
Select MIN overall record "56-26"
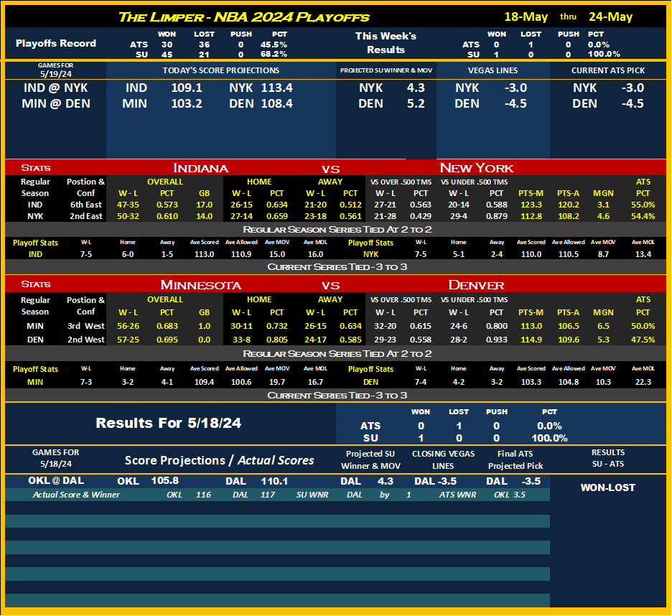click(x=128, y=326)
